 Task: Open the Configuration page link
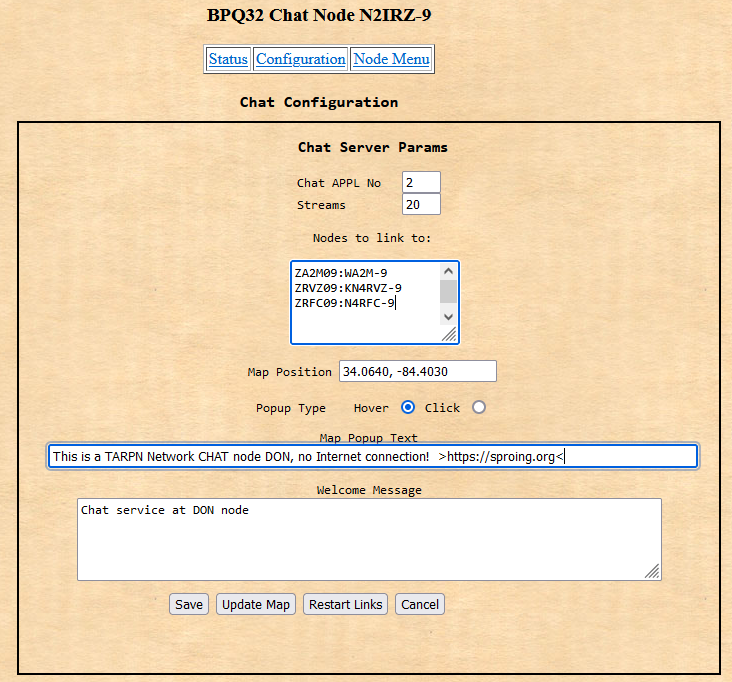[301, 59]
